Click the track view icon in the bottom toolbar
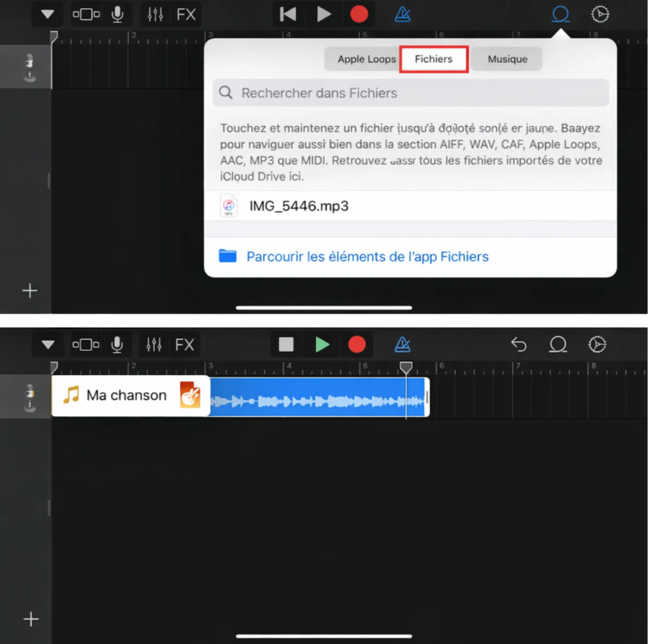This screenshot has height=644, width=648. pyautogui.click(x=86, y=345)
